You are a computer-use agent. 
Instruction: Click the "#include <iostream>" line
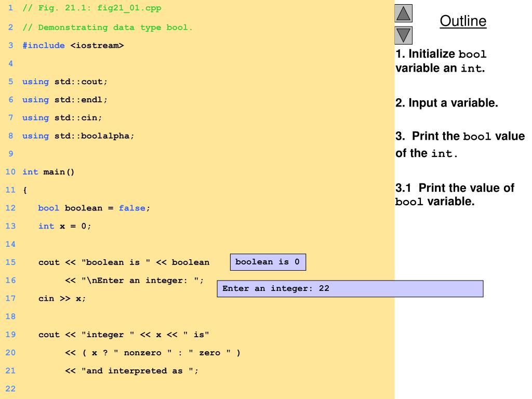click(x=73, y=46)
